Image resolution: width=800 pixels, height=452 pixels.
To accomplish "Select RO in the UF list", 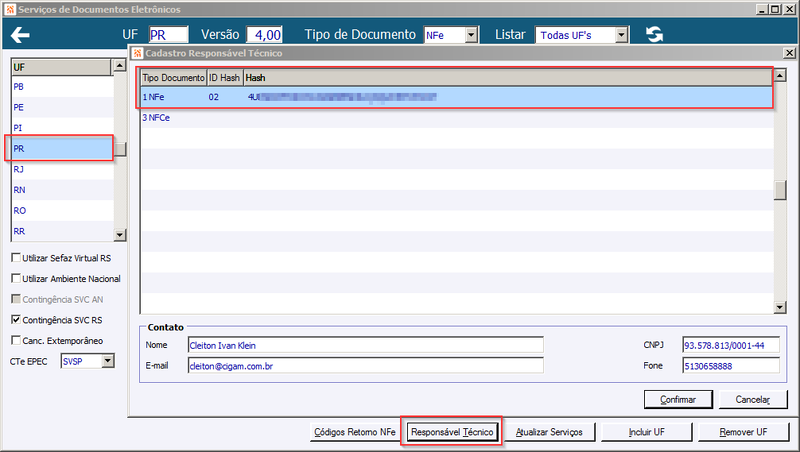I will click(x=62, y=210).
